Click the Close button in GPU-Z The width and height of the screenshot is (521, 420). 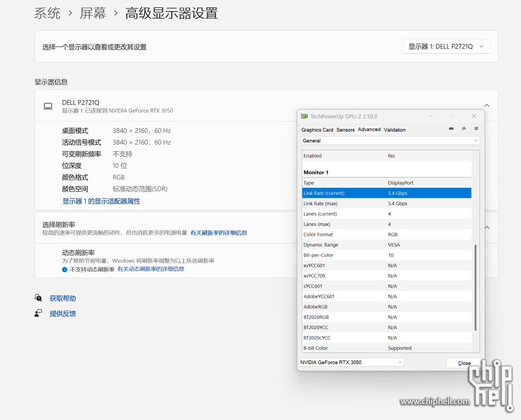464,363
